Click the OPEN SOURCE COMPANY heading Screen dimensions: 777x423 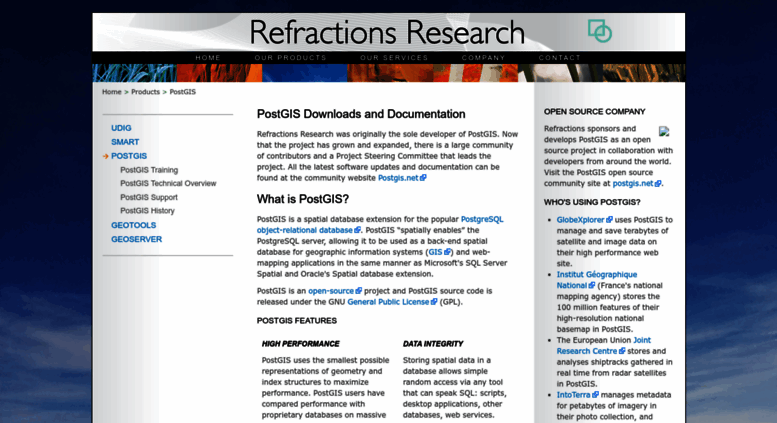(x=594, y=111)
